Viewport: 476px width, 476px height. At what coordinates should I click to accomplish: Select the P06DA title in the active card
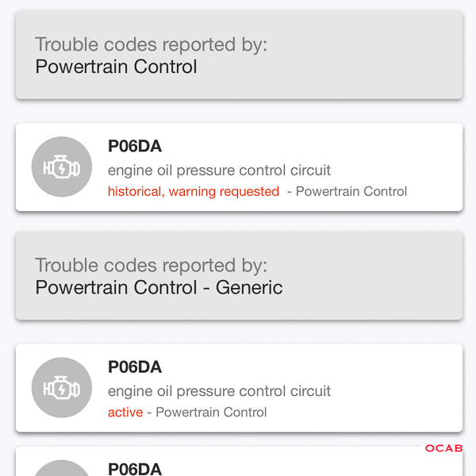135,367
